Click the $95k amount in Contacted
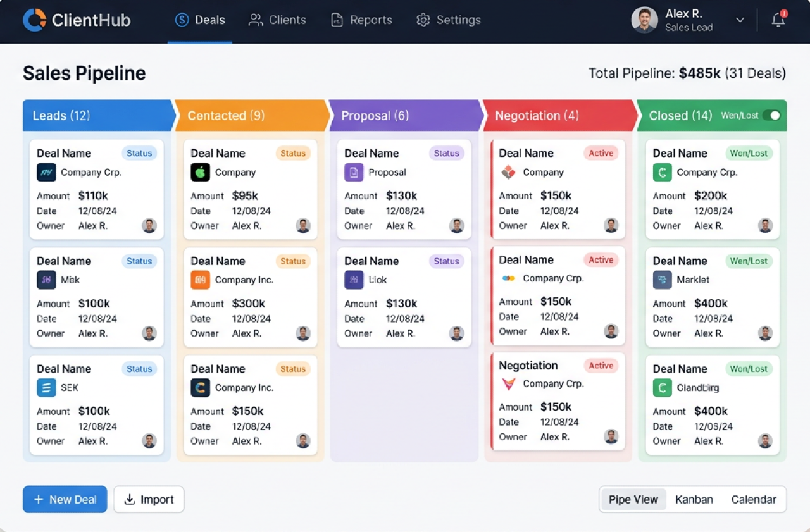810x532 pixels. 245,195
